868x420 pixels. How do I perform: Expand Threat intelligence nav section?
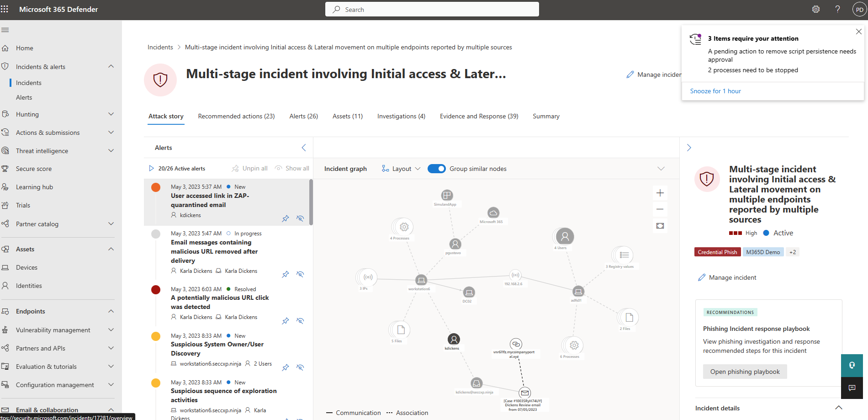[x=111, y=151]
